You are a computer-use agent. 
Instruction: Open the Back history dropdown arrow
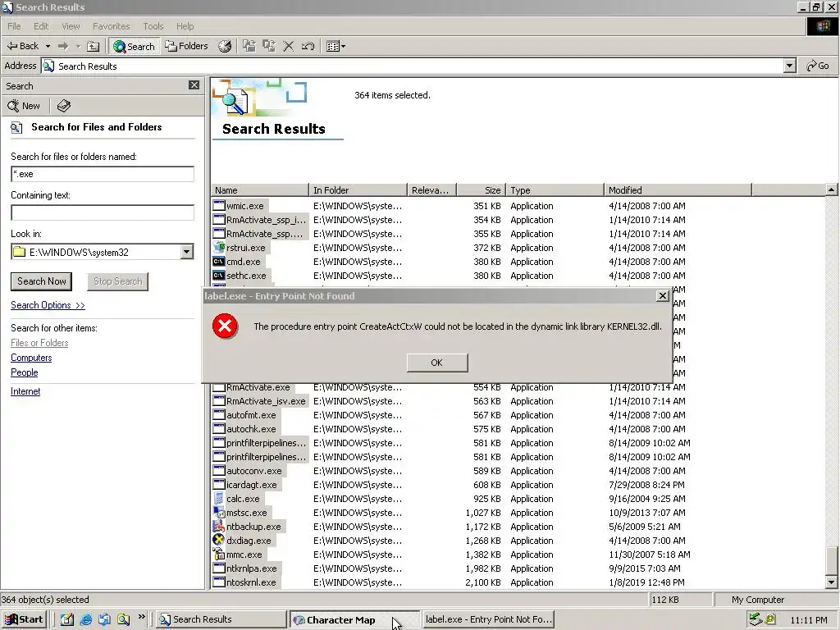(48, 46)
